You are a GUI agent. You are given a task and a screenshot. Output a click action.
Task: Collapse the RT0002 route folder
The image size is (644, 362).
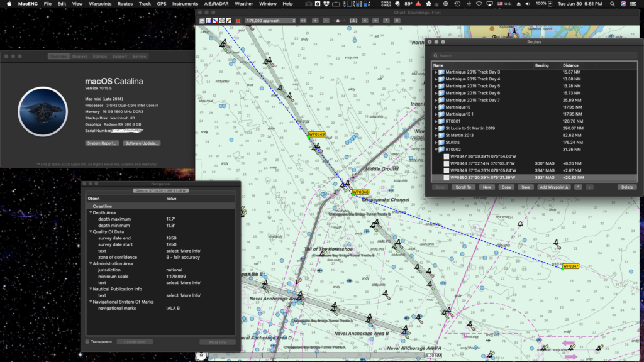point(436,150)
